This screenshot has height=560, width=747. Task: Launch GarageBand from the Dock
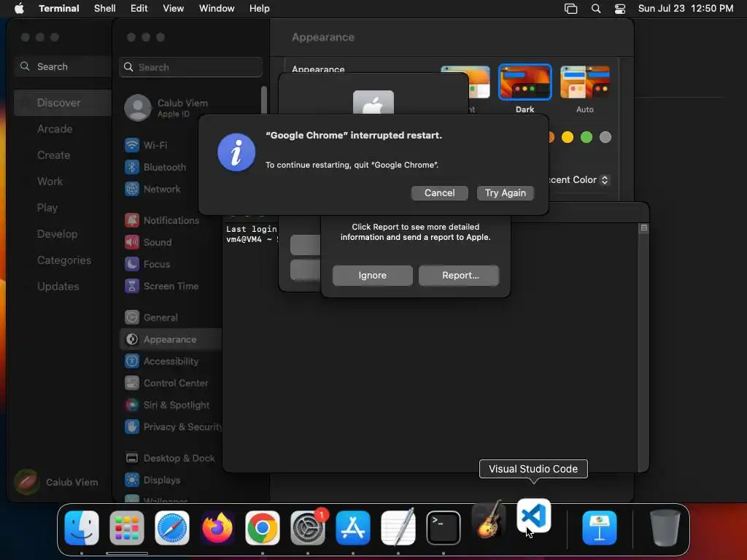click(x=488, y=520)
